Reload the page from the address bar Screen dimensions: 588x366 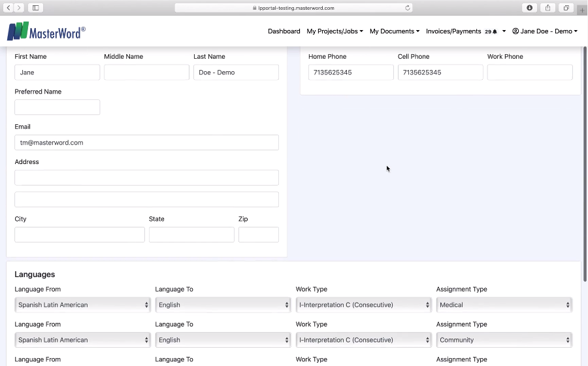point(408,8)
